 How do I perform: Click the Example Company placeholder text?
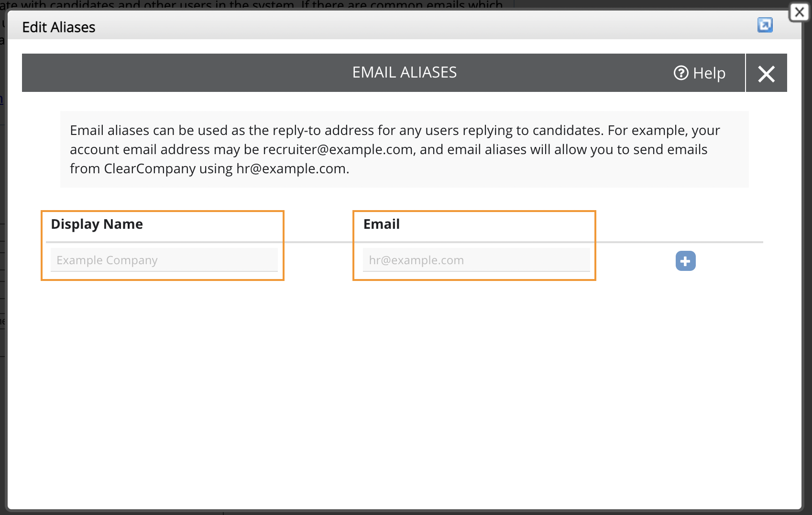[107, 260]
